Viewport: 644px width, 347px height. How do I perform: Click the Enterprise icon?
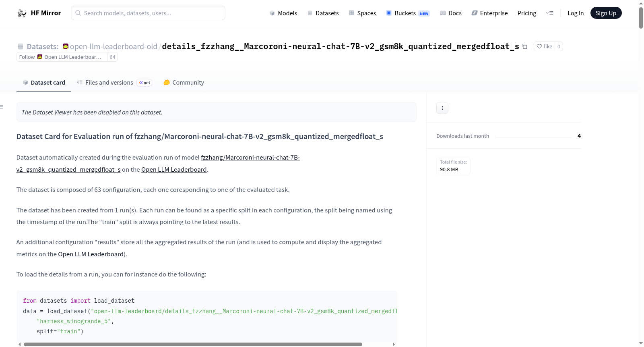[475, 13]
